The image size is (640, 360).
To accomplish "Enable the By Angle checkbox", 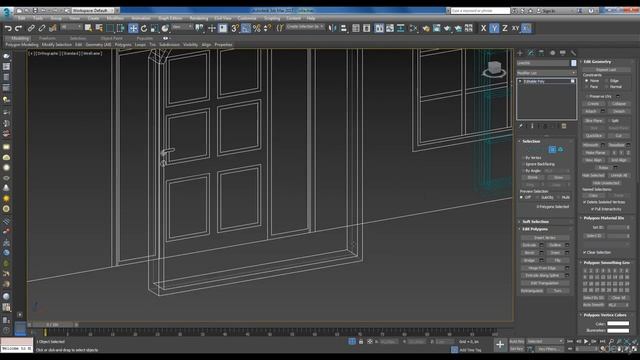I will click(523, 171).
